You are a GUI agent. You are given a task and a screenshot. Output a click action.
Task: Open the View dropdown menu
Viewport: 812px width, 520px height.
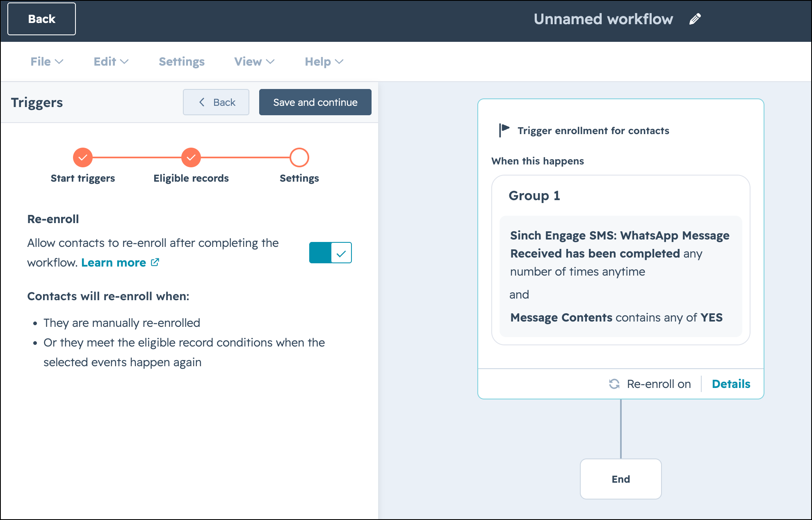(x=254, y=62)
